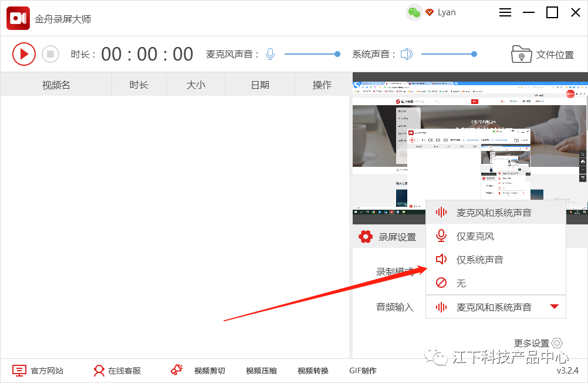Click the speaker icon next to 仅系统声音
The image size is (588, 383).
(x=441, y=259)
